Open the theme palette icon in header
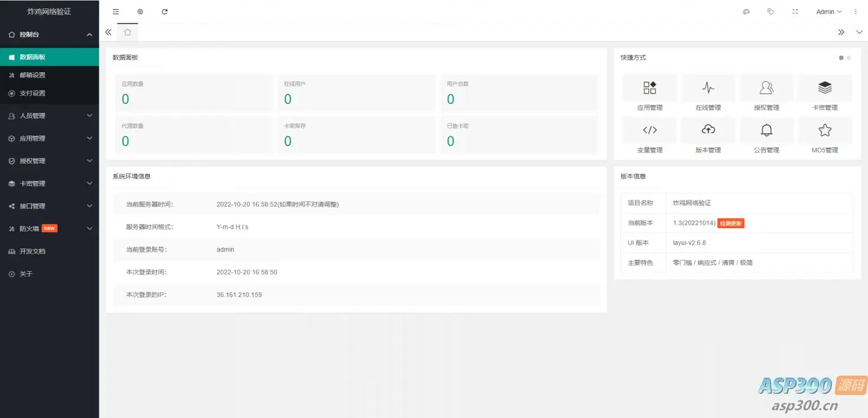868x418 pixels. pyautogui.click(x=746, y=11)
